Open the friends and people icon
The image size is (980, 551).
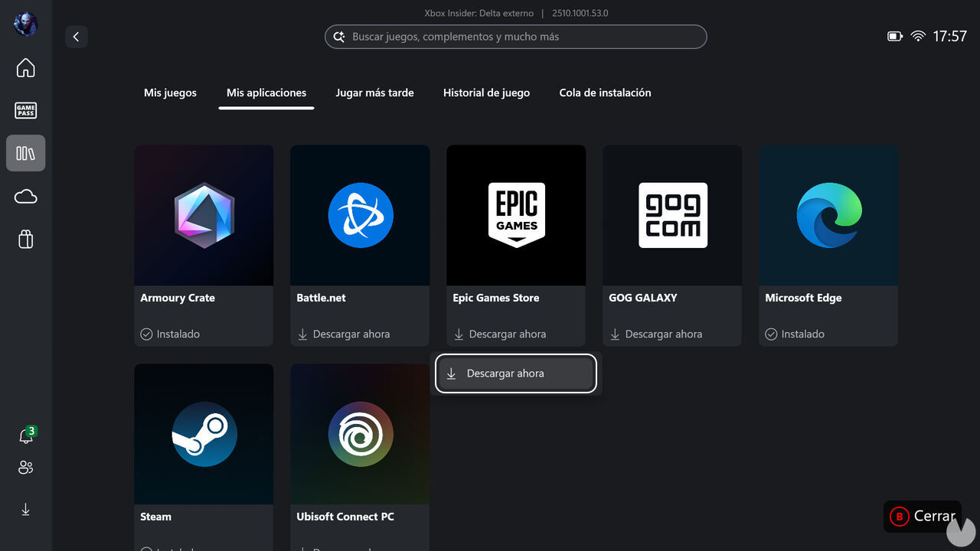point(25,468)
